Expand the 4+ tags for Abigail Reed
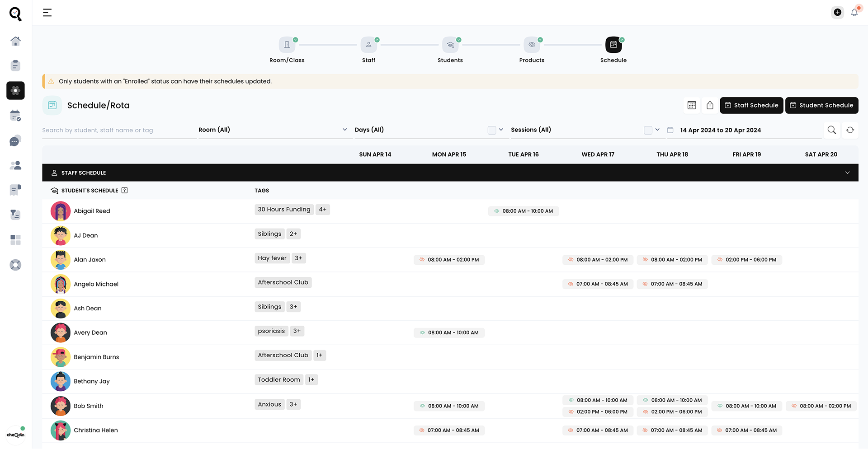The width and height of the screenshot is (868, 449). (x=322, y=210)
